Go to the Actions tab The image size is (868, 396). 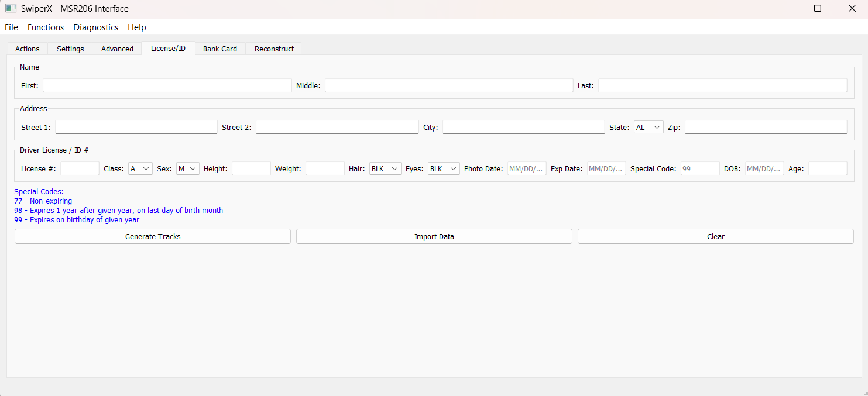(28, 49)
